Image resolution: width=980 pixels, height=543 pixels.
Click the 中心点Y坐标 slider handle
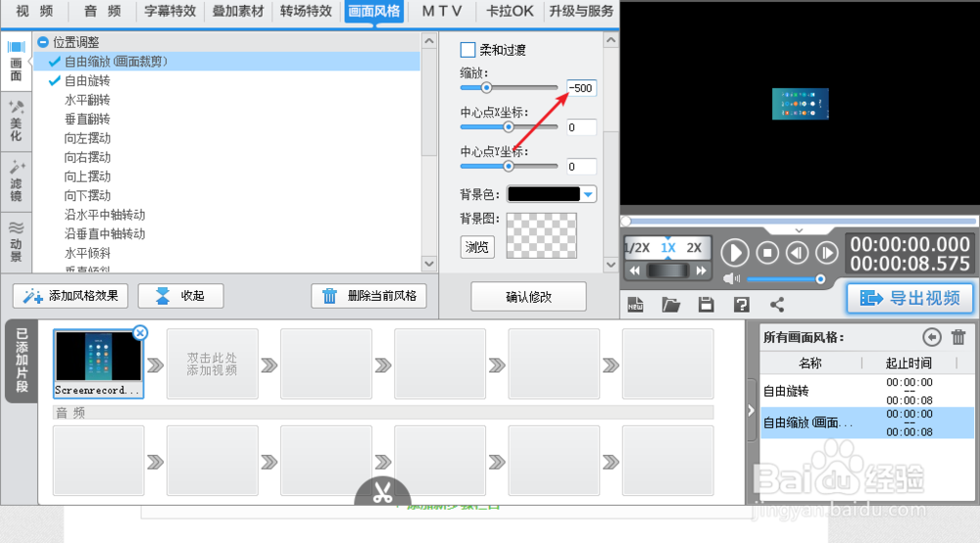click(x=508, y=167)
